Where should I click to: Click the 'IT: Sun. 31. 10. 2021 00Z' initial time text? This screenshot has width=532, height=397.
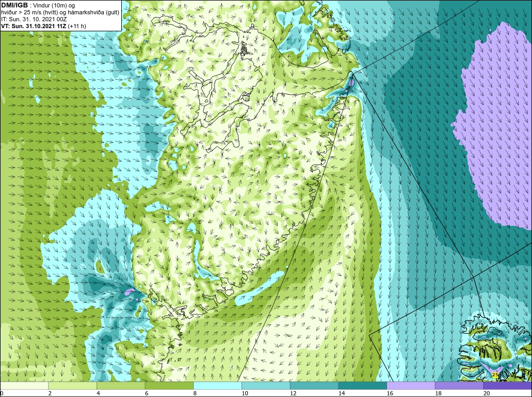(34, 19)
